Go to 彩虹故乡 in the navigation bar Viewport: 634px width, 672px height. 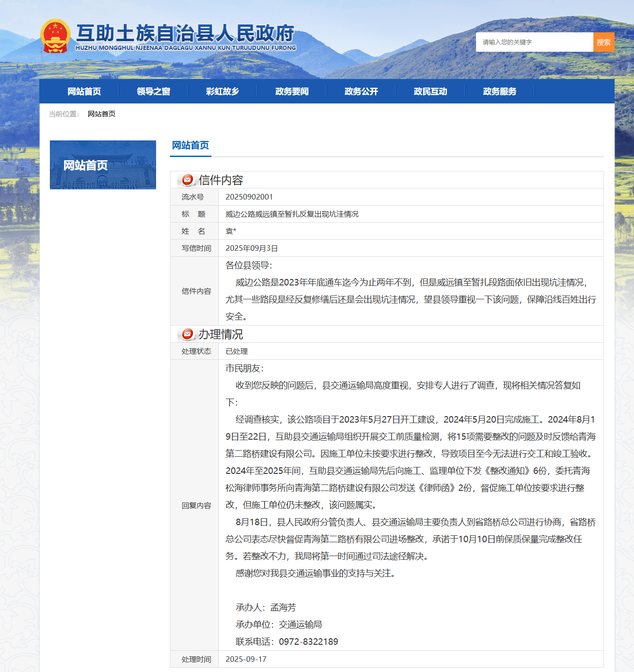click(223, 91)
